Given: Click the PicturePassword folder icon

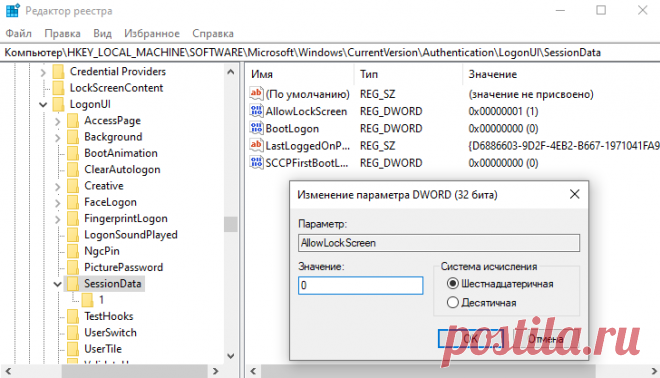Looking at the screenshot, I should (x=73, y=268).
